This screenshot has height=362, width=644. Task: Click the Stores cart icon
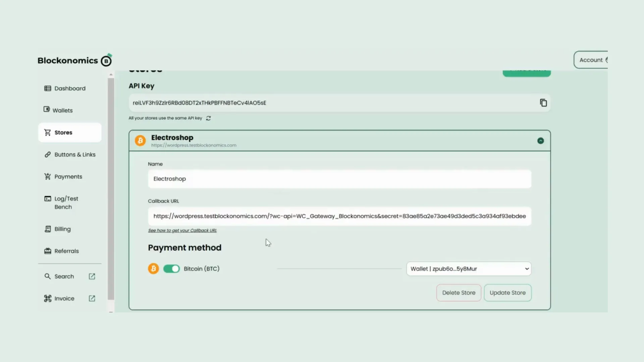click(48, 132)
